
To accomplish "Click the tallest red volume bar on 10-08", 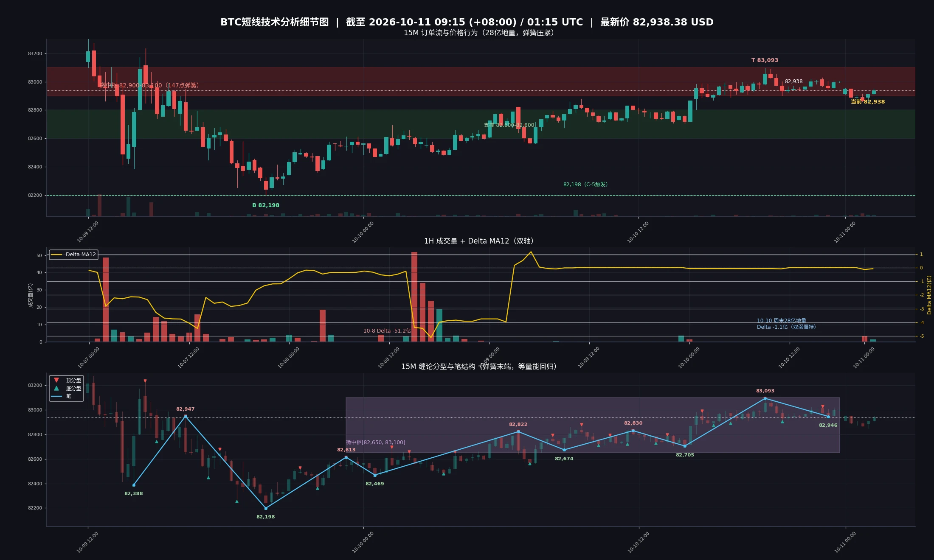I will 414,297.
